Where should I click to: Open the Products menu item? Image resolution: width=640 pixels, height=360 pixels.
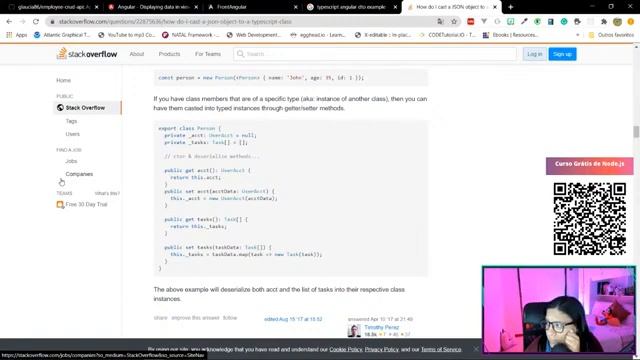(169, 54)
